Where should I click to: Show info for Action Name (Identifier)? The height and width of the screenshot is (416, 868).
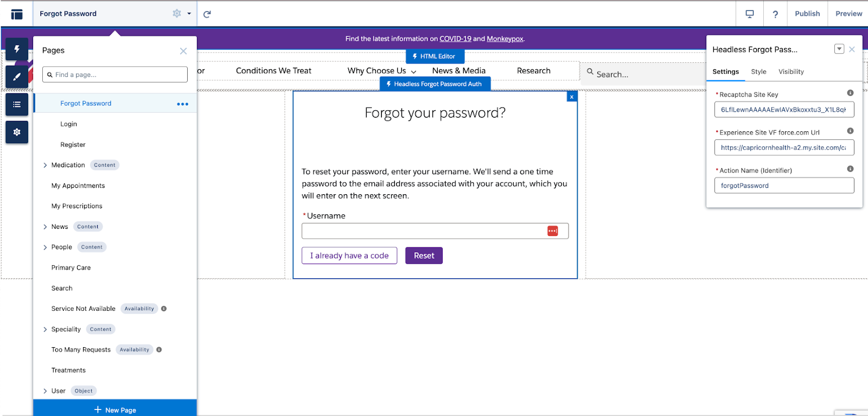point(850,169)
